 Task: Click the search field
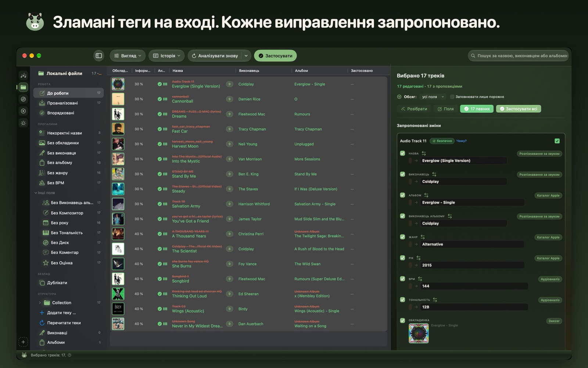tap(519, 56)
